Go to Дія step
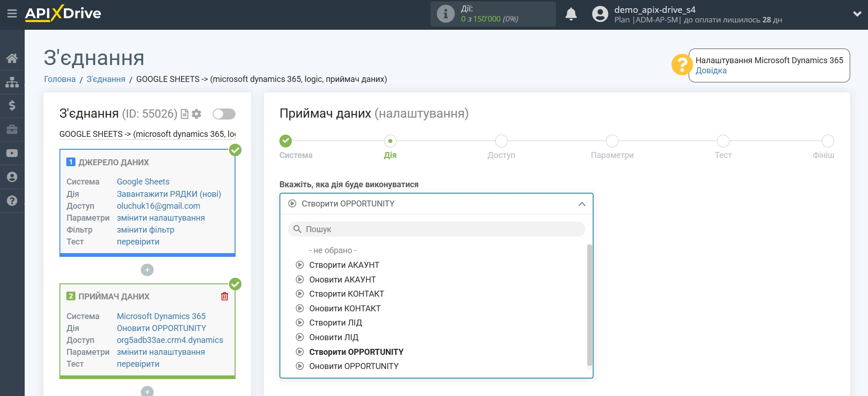This screenshot has height=396, width=868. point(390,141)
